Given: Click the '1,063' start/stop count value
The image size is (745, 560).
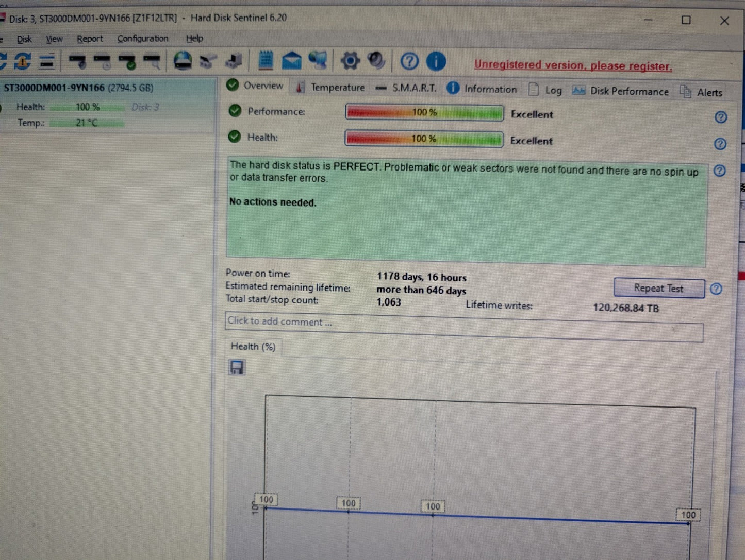Looking at the screenshot, I should 389,302.
